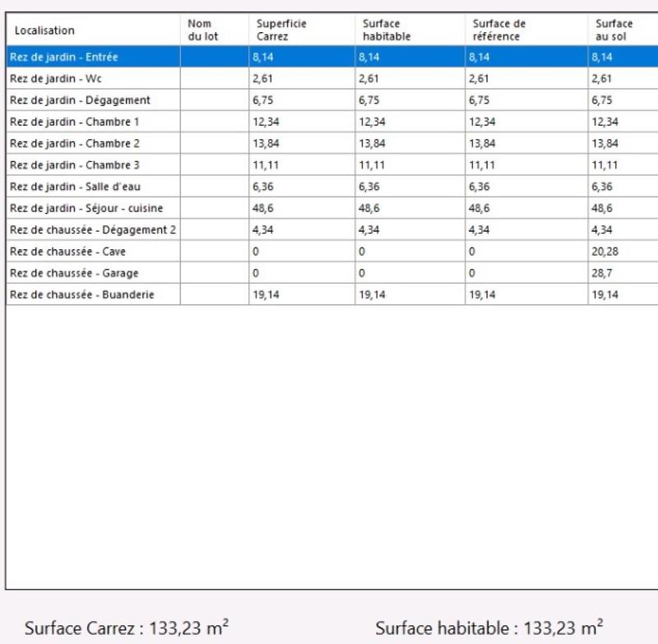Click the Rez de jardin - Dégagement location cell
The image size is (658, 644).
tap(80, 100)
